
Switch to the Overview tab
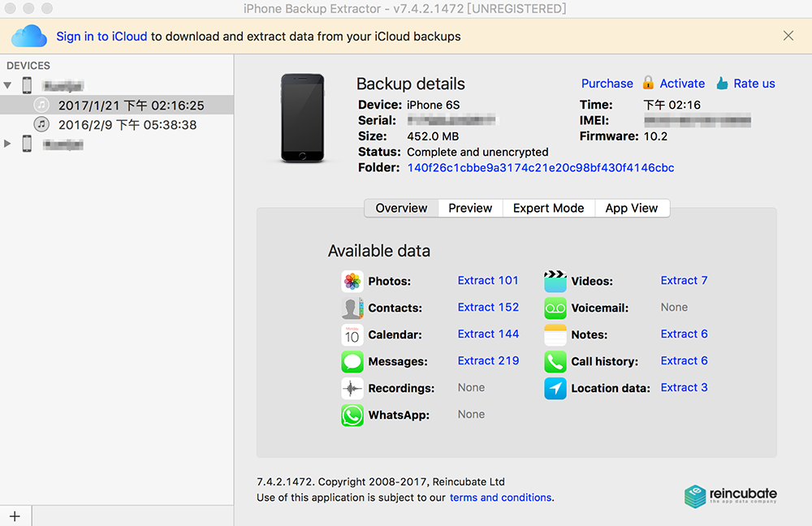pyautogui.click(x=401, y=208)
